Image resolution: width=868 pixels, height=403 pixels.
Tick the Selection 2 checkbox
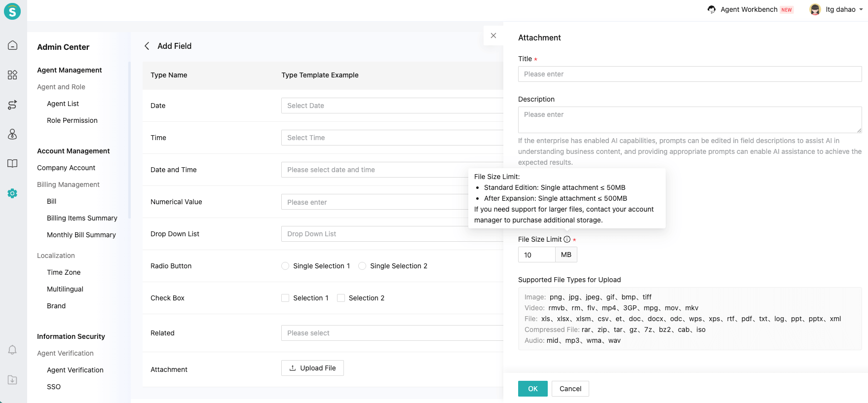[x=341, y=298]
